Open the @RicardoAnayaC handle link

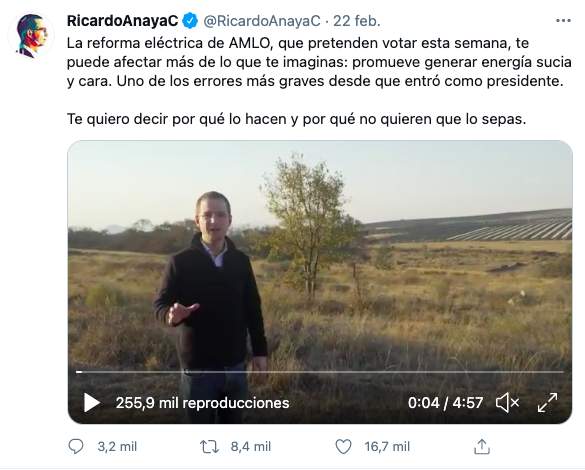pos(262,21)
